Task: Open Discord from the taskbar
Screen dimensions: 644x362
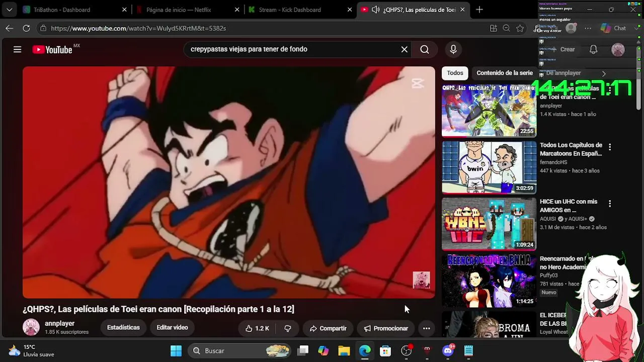Action: pyautogui.click(x=448, y=350)
